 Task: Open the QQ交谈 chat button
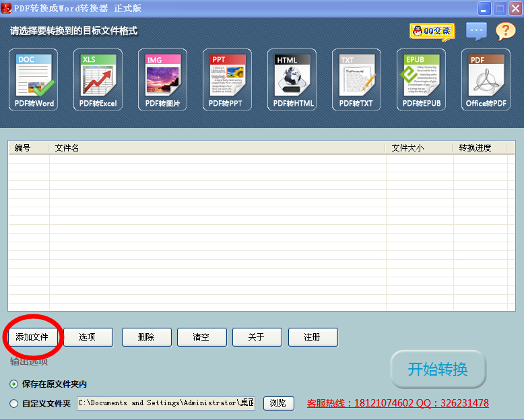[432, 32]
